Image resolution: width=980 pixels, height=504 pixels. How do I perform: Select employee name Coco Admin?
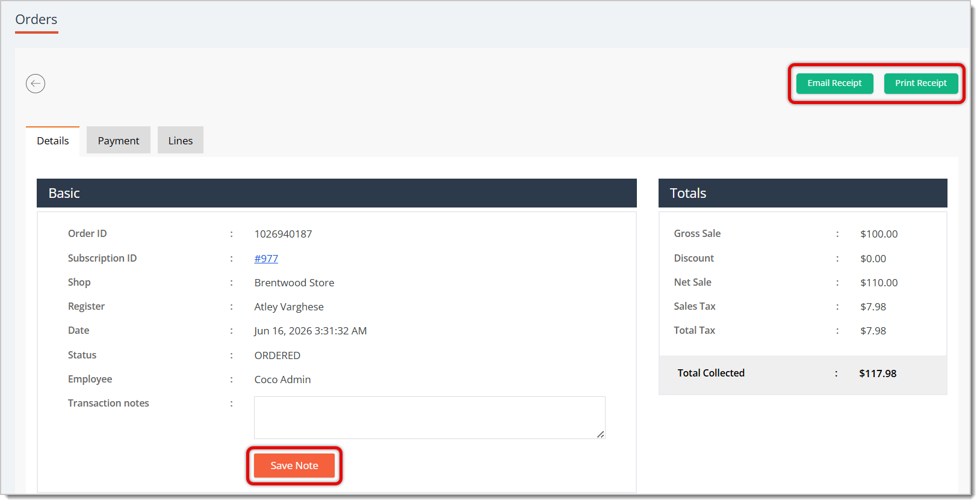point(282,380)
